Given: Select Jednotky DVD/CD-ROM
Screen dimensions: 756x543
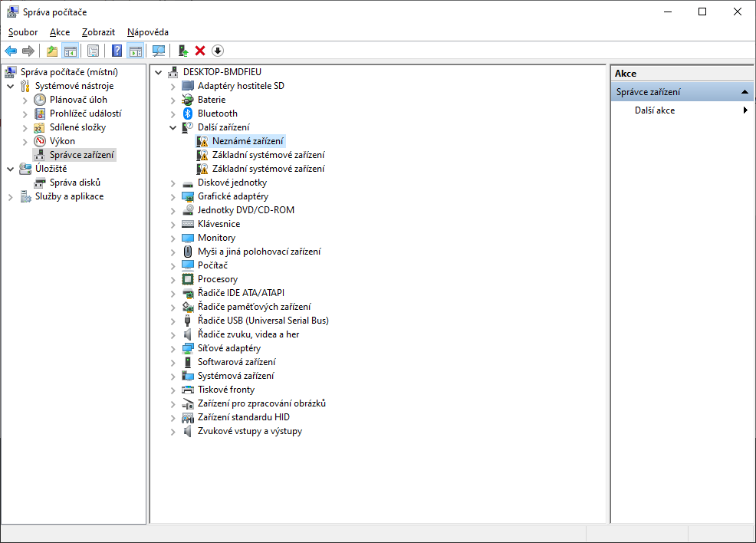Looking at the screenshot, I should 246,210.
